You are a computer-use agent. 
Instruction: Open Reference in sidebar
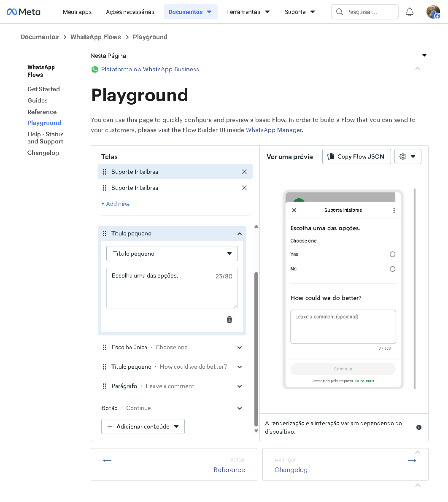[42, 112]
